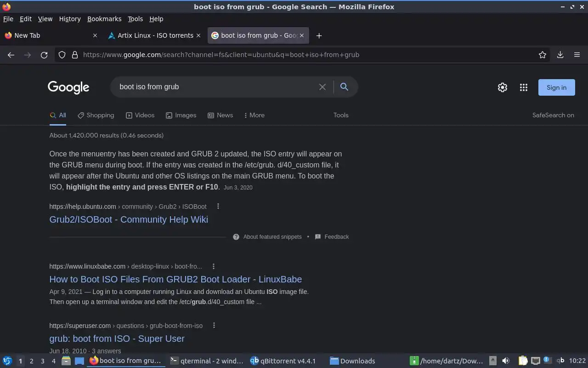Open Grub2/ISOBoot Community Help Wiki link

(129, 219)
